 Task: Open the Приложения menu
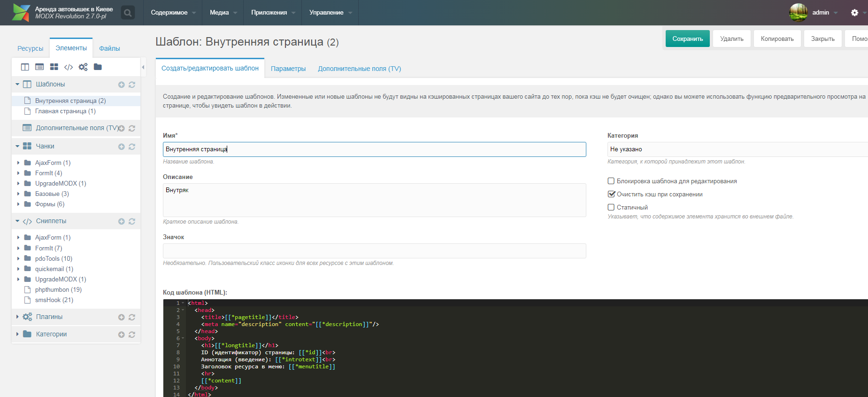[273, 13]
